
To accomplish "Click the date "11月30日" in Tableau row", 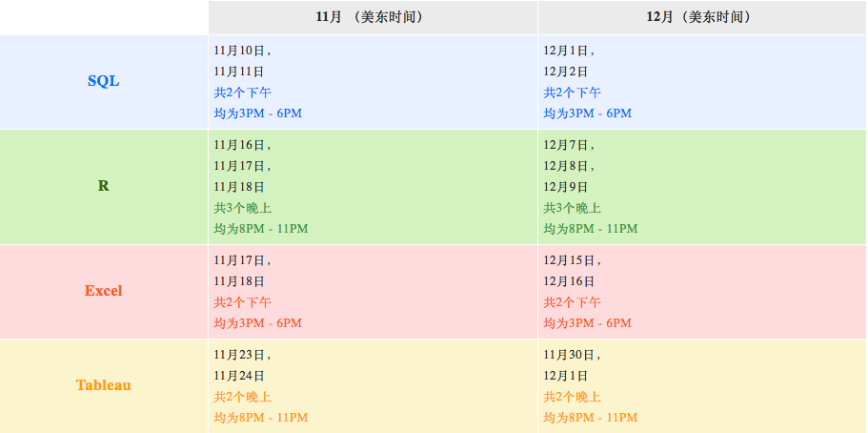I will pyautogui.click(x=569, y=355).
